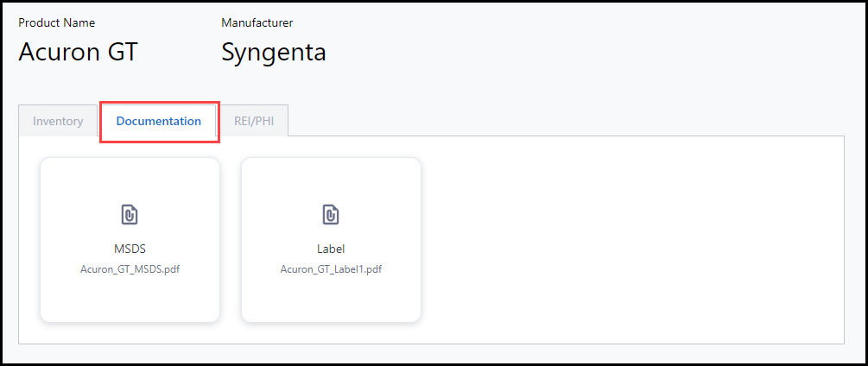Click the bottom blank area of Label card

tap(331, 300)
